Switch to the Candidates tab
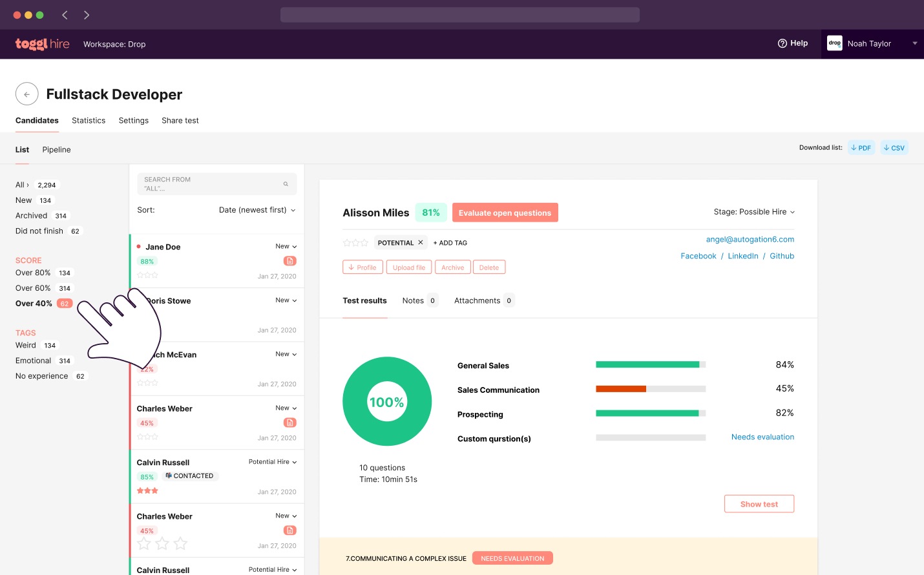 pos(37,120)
